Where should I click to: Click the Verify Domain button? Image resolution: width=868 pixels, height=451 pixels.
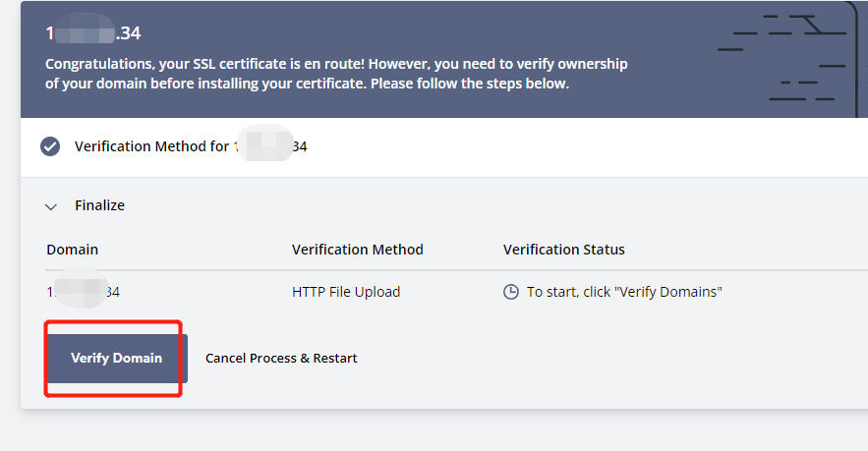click(117, 358)
